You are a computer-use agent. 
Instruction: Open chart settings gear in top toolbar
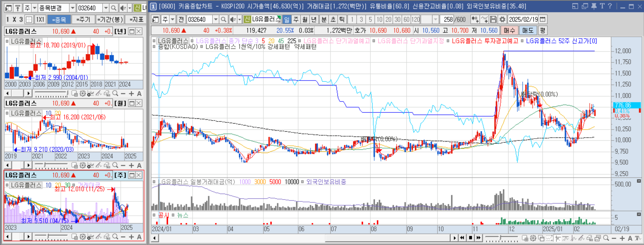point(502,19)
